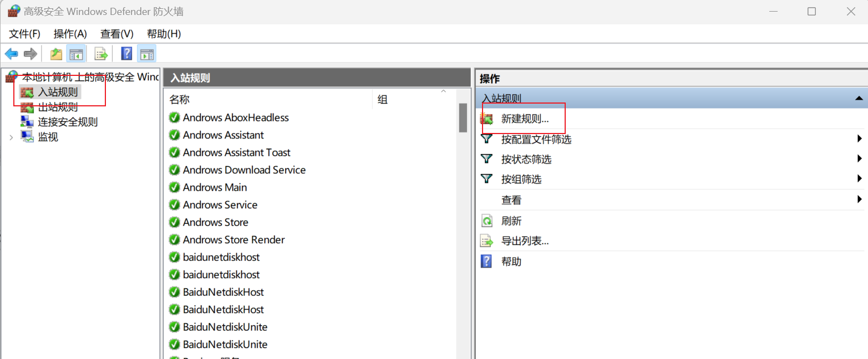
Task: Open the 按配置文件筛选 submenu arrow
Action: pyautogui.click(x=860, y=139)
